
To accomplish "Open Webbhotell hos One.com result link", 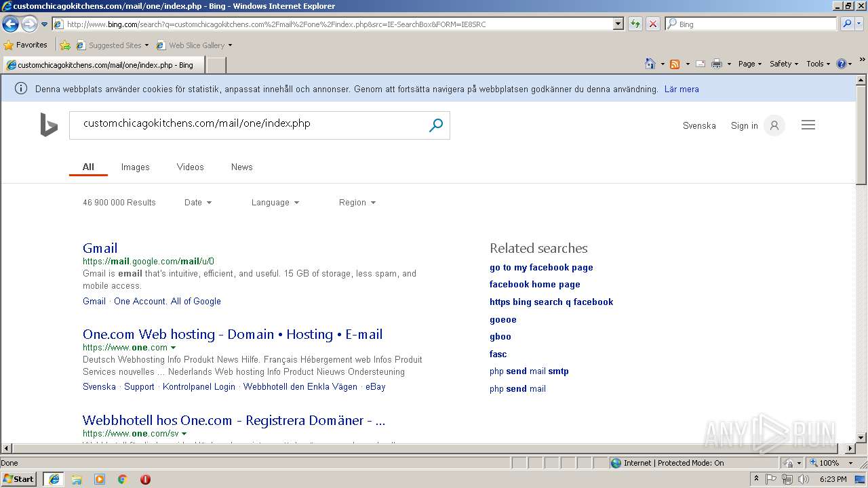I will (x=234, y=420).
